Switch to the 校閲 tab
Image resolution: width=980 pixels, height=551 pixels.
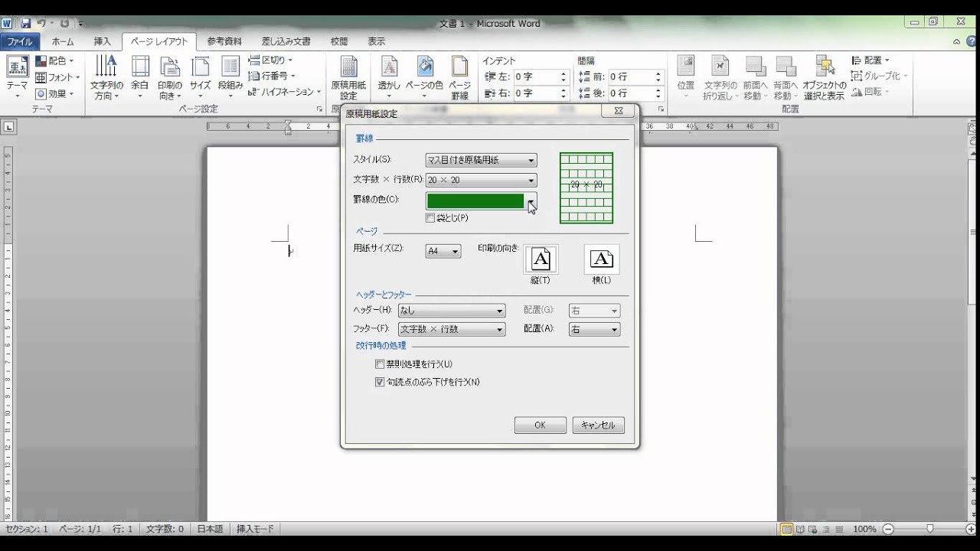pyautogui.click(x=339, y=41)
